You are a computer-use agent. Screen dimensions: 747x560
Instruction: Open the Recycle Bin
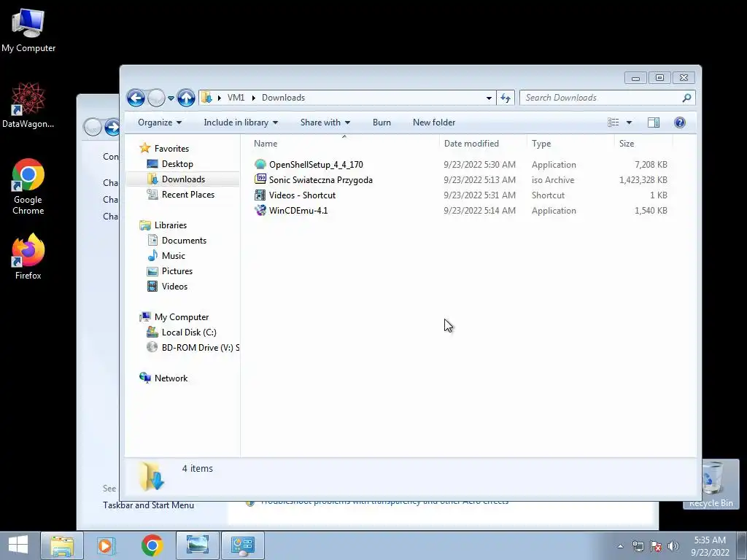711,484
